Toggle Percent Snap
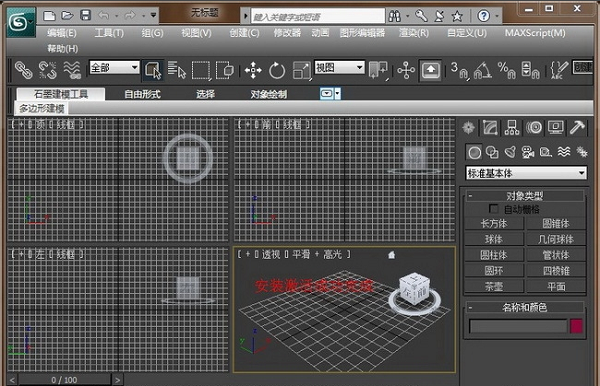The image size is (600, 386). (x=506, y=70)
